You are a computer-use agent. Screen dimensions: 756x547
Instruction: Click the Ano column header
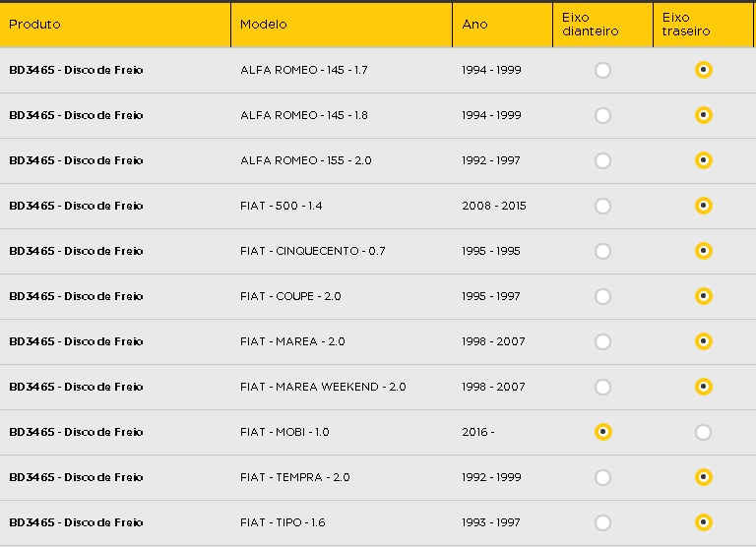502,25
